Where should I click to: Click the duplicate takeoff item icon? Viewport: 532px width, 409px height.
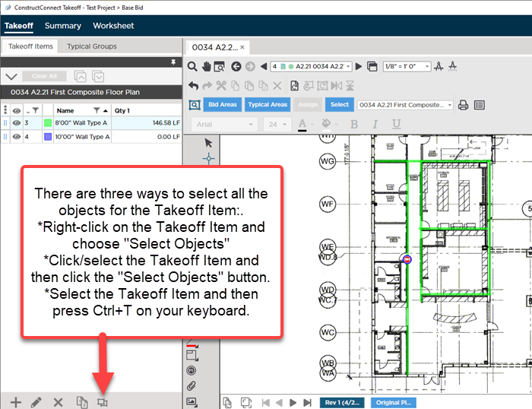pos(82,402)
